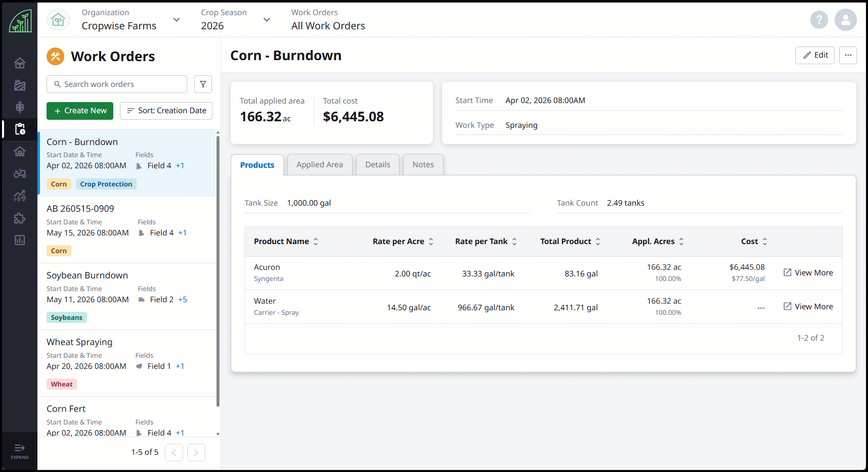Screen dimensions: 868x472
Task: Select the Corn - Burndown work order
Action: [x=127, y=163]
